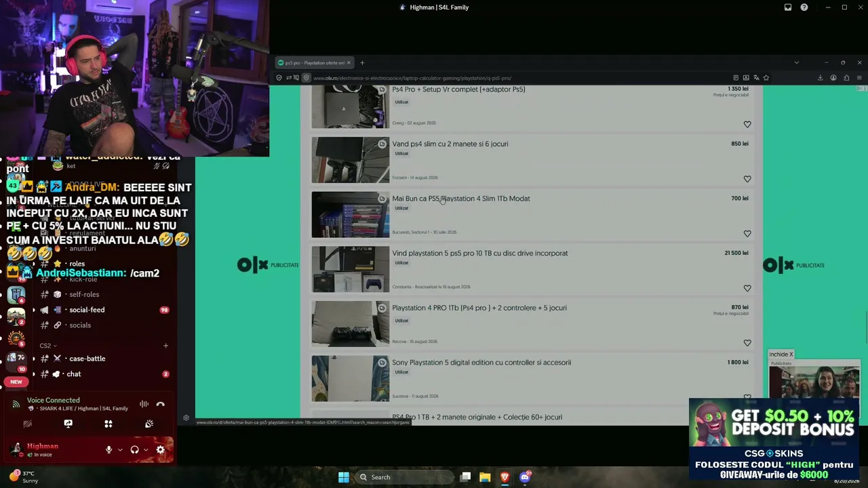Viewport: 868px width, 488px height.
Task: Open the Windows Start menu
Action: [344, 477]
